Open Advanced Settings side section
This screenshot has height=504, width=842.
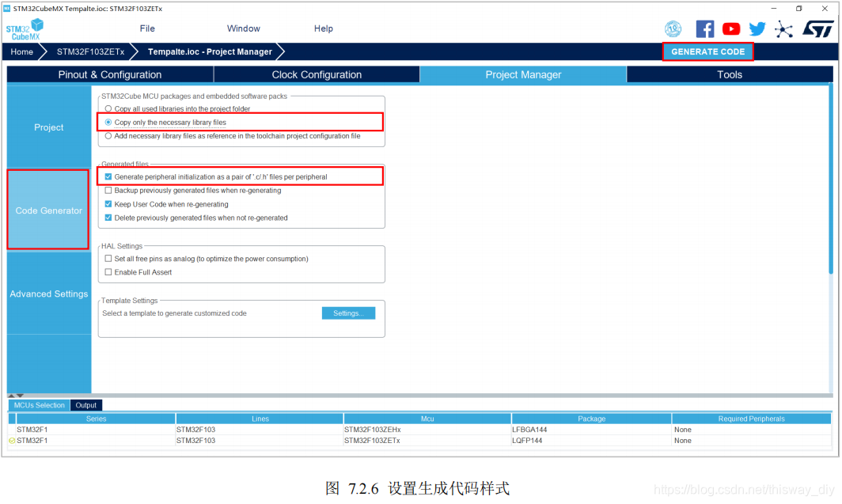[49, 294]
